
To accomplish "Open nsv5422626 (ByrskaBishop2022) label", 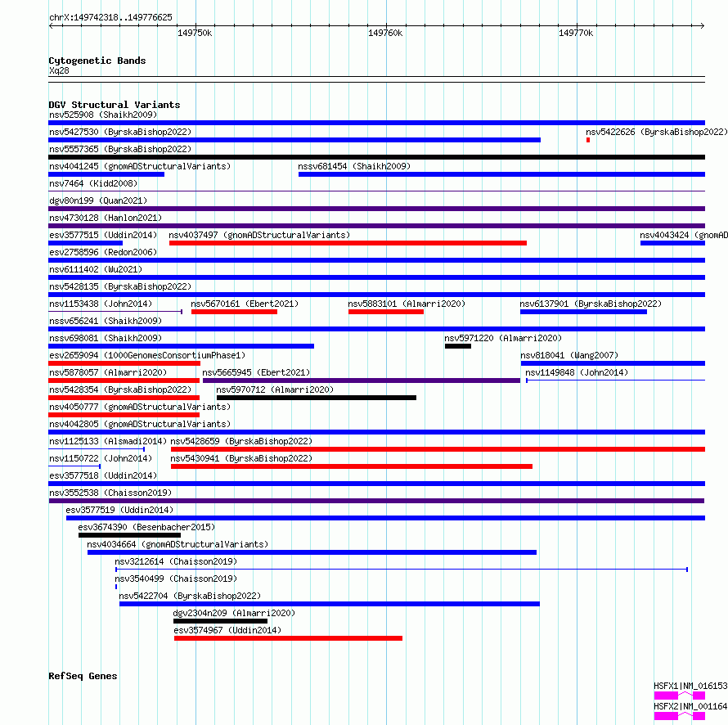I will click(x=657, y=132).
